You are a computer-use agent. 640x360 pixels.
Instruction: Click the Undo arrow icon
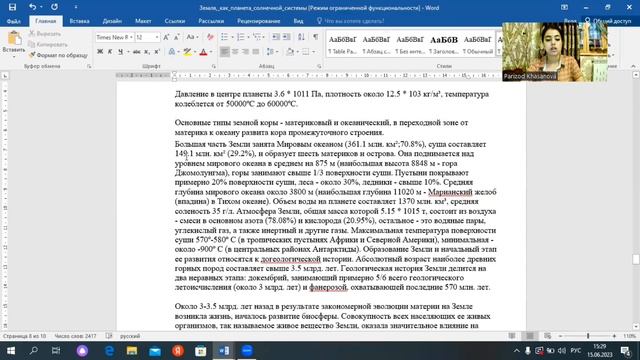tap(32, 7)
